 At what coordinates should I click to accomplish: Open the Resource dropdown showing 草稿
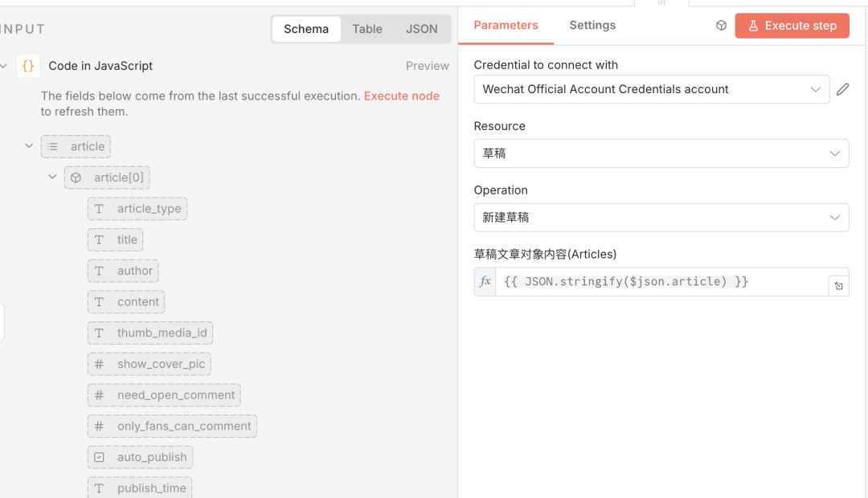(661, 153)
